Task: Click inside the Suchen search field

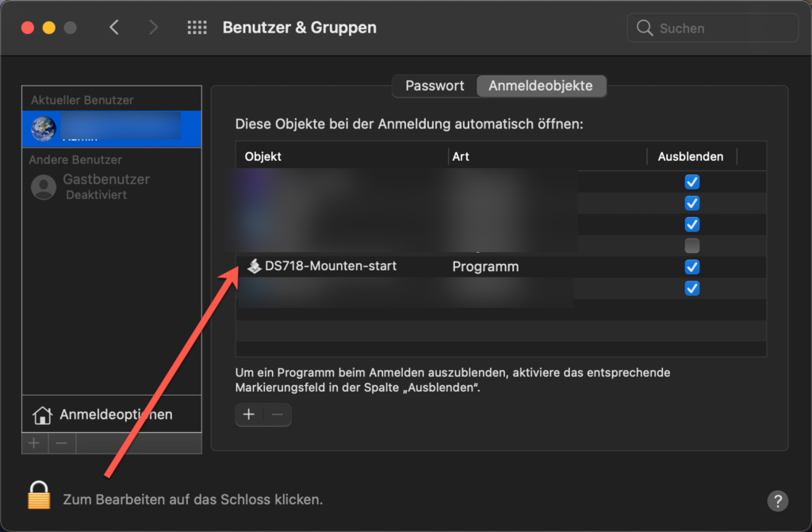Action: pos(706,27)
